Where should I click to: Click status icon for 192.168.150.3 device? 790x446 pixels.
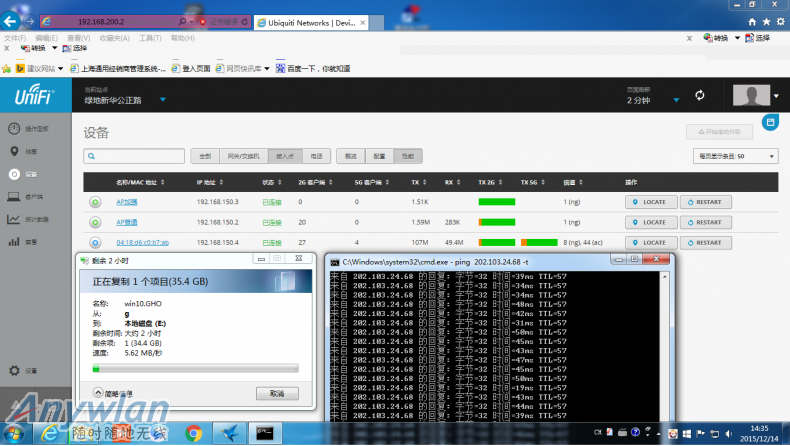pyautogui.click(x=95, y=202)
